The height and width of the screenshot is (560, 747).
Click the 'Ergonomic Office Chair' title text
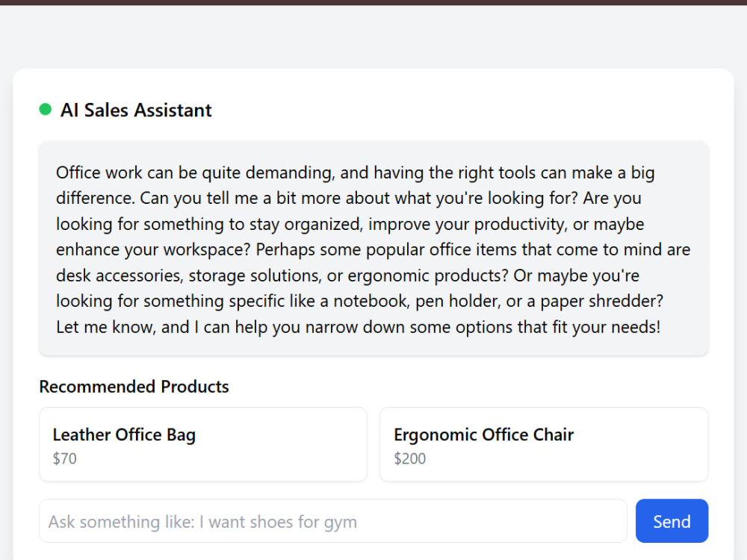483,435
